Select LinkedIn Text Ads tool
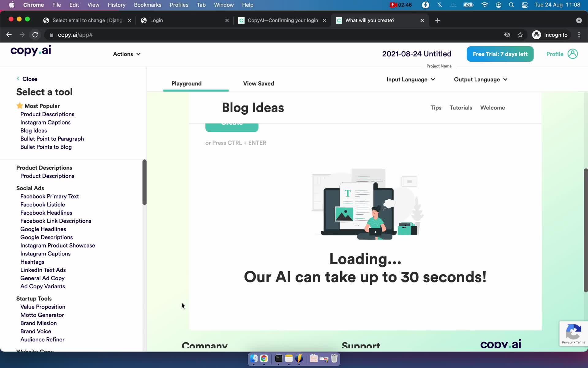The width and height of the screenshot is (588, 368). (x=43, y=270)
